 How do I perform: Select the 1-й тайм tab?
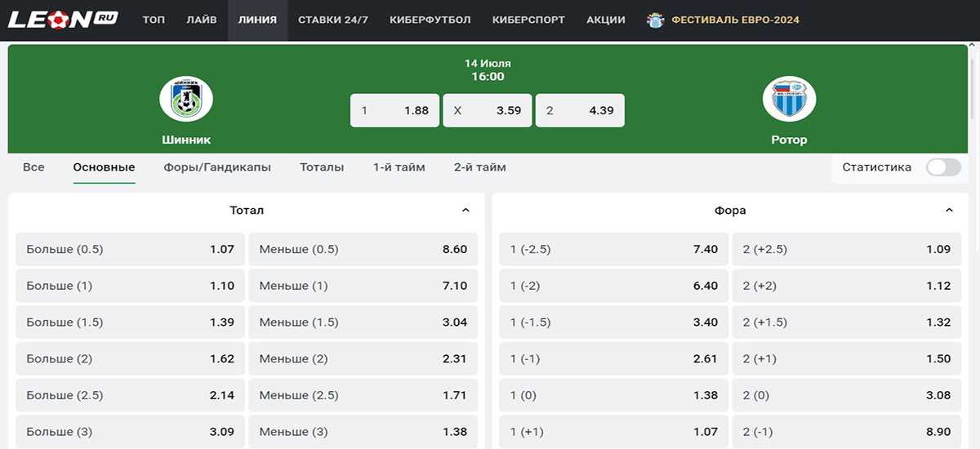399,167
